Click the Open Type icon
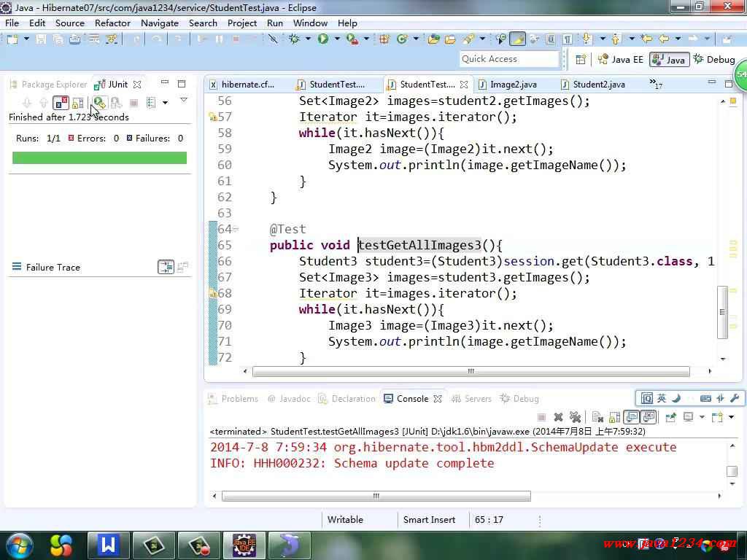 pyautogui.click(x=433, y=39)
